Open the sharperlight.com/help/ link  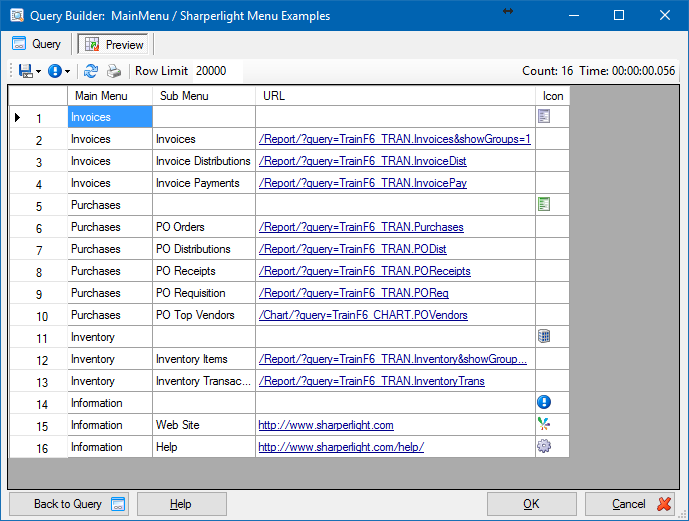click(341, 447)
